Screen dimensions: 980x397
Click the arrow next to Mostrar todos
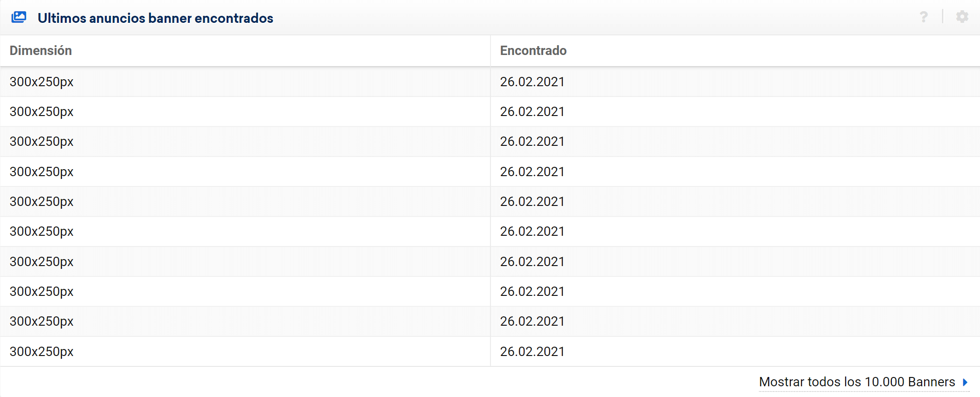[965, 382]
